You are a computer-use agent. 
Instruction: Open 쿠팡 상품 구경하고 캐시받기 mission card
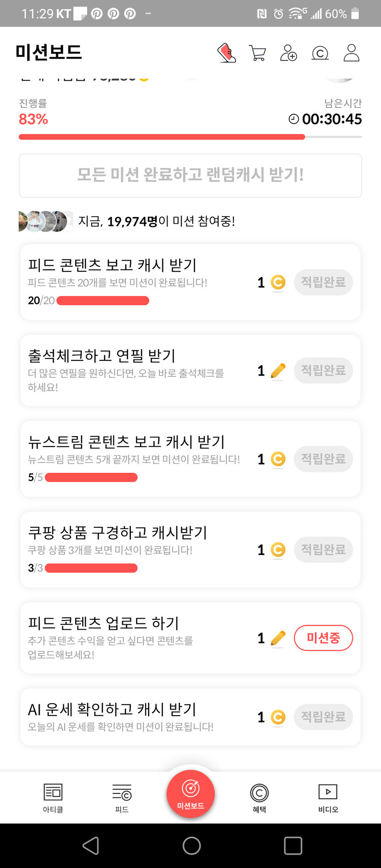point(138,549)
